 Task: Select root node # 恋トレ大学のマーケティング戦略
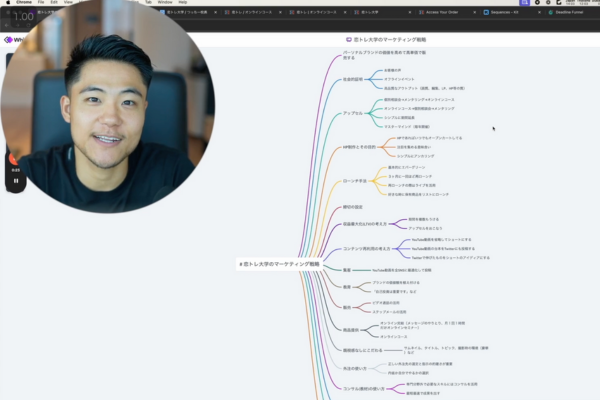[x=279, y=264]
